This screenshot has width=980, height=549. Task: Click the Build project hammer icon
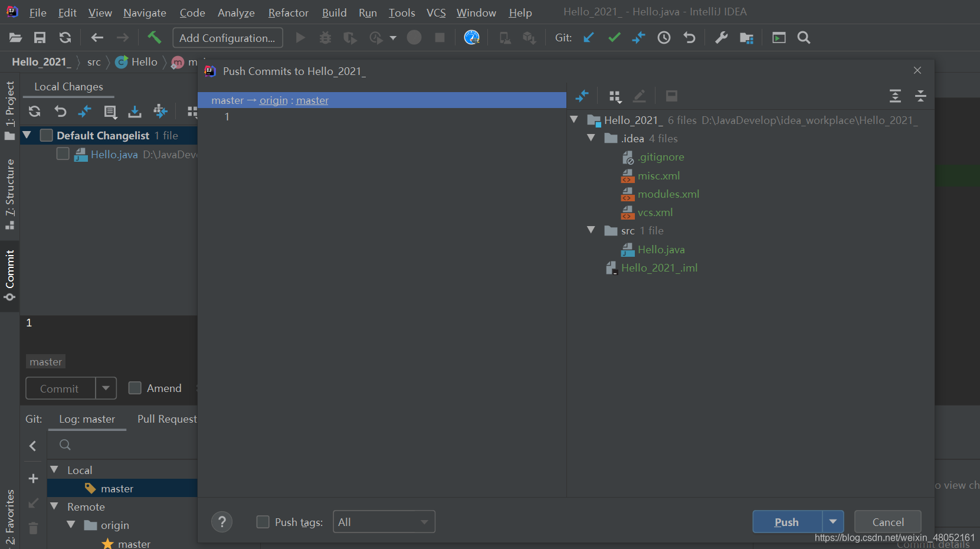pyautogui.click(x=154, y=38)
